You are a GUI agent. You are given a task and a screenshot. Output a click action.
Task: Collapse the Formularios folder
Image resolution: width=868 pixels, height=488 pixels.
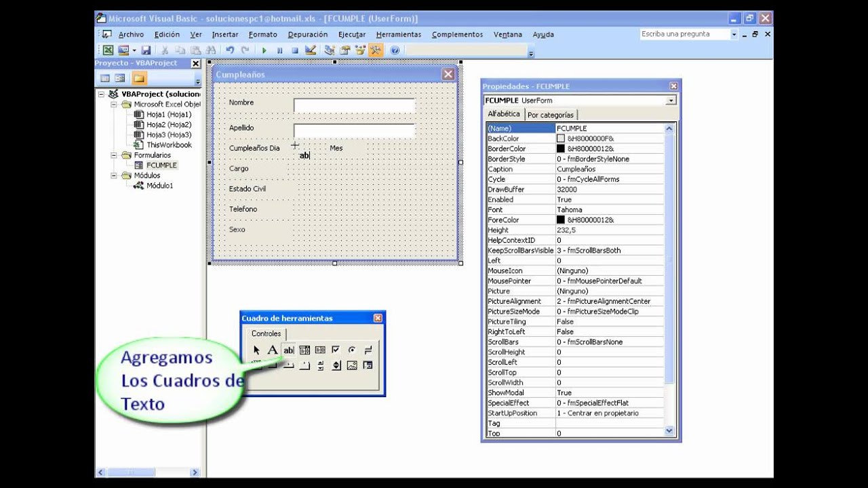[114, 155]
